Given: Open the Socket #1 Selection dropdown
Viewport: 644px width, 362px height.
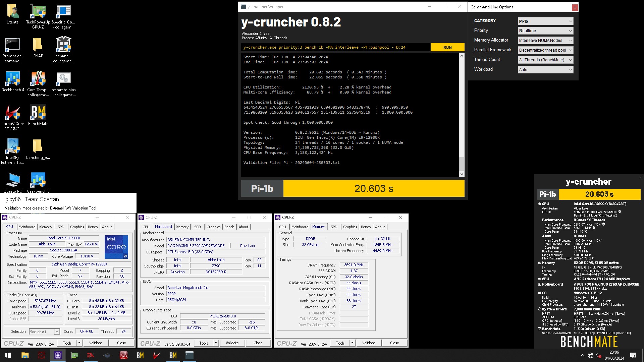Looking at the screenshot, I should click(x=44, y=332).
